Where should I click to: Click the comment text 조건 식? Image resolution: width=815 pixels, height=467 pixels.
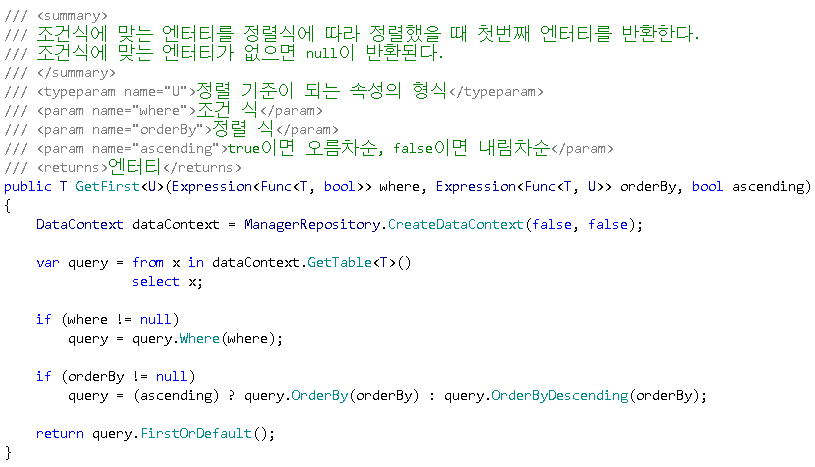click(x=227, y=109)
